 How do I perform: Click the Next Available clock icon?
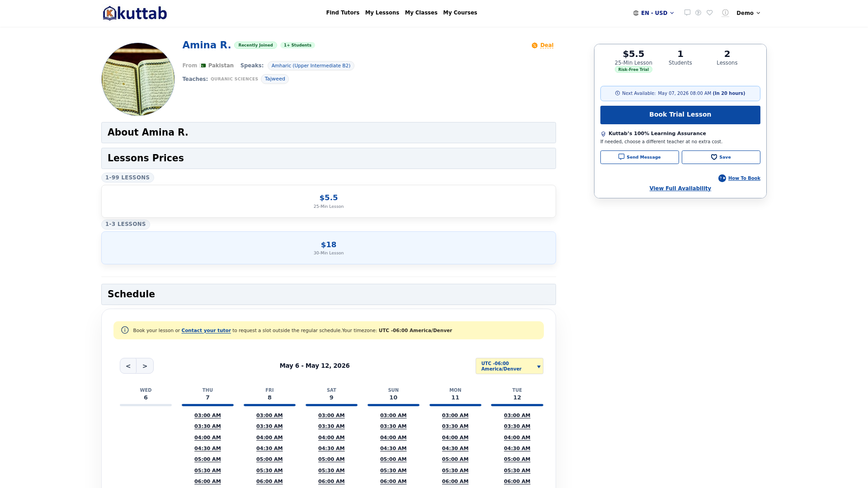point(618,94)
